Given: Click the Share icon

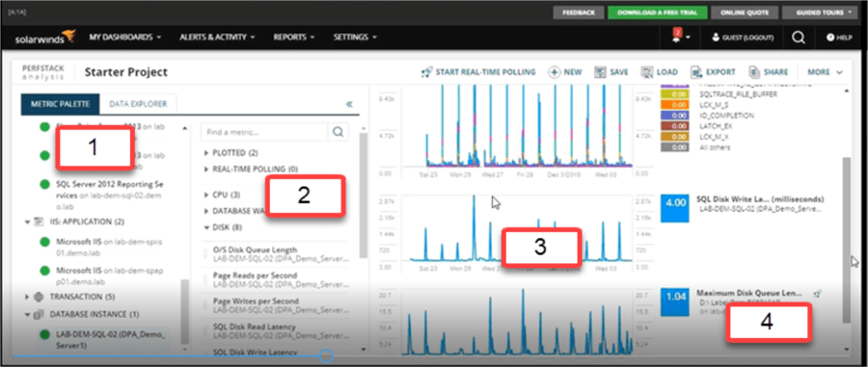Looking at the screenshot, I should [x=754, y=72].
